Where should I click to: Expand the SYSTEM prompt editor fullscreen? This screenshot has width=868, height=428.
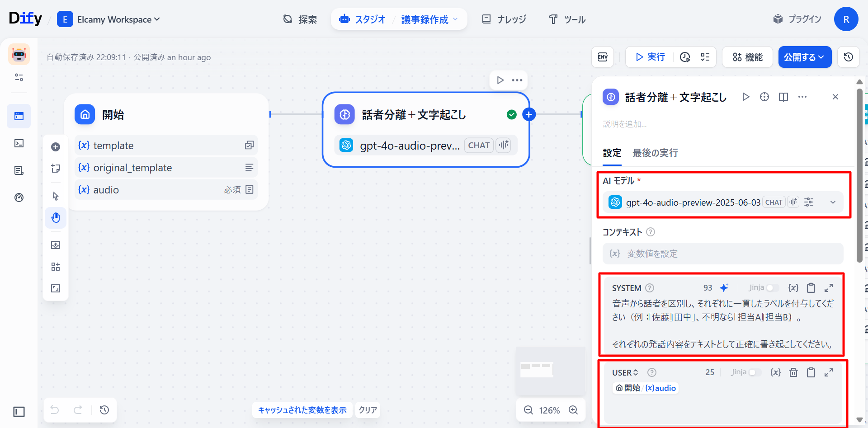pos(828,288)
